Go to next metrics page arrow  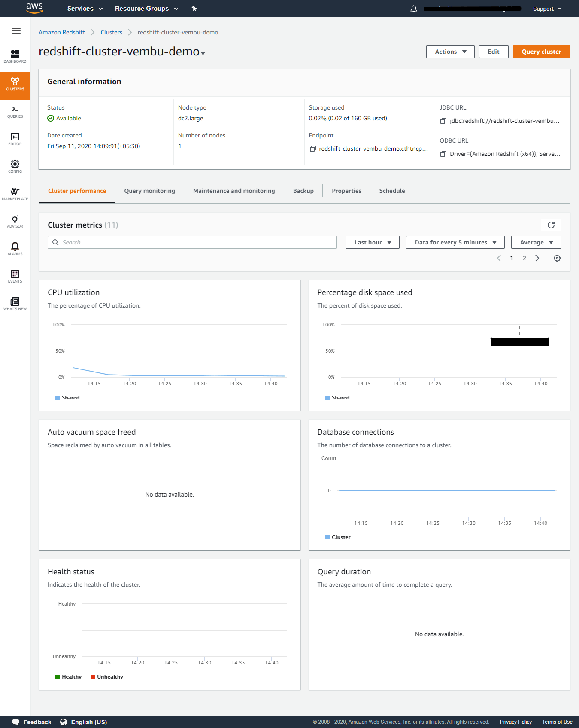point(537,258)
